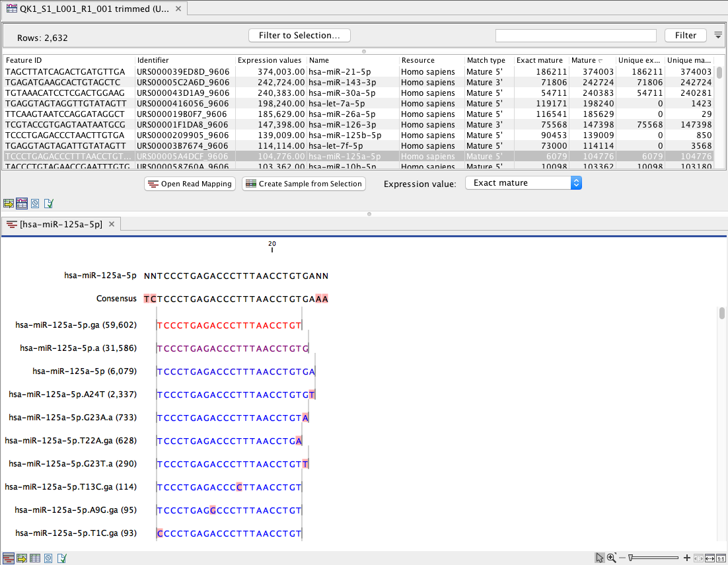
Task: Close the hsa-miR-125a-5p tab
Action: click(x=112, y=225)
